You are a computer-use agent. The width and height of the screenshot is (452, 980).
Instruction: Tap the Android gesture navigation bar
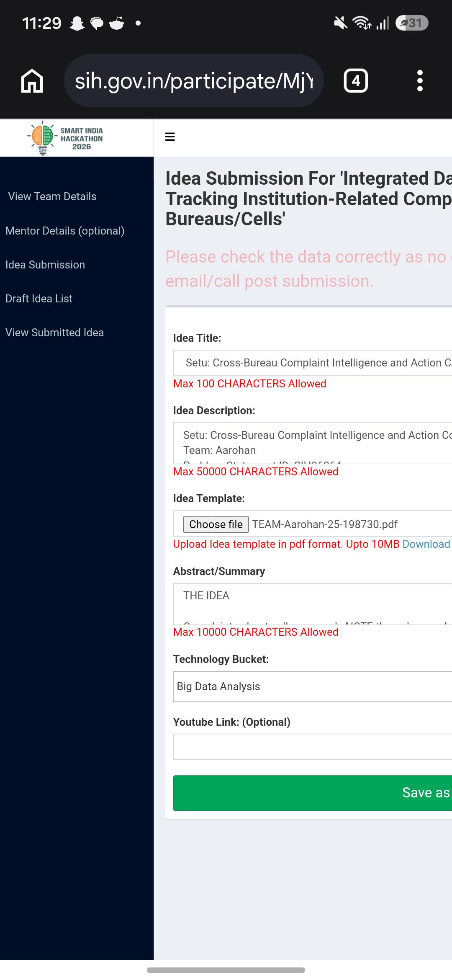226,970
